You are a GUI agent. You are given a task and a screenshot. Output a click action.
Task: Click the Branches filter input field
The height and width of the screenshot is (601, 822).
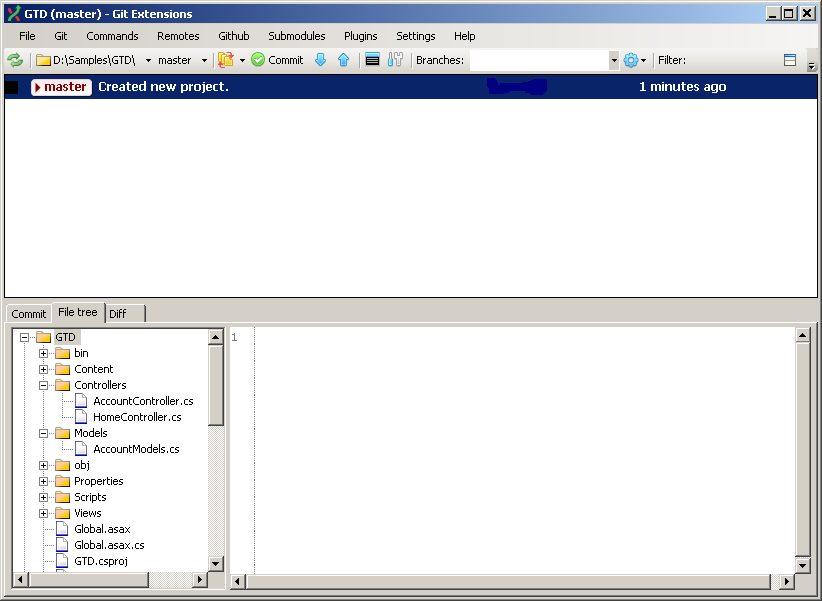click(x=539, y=60)
